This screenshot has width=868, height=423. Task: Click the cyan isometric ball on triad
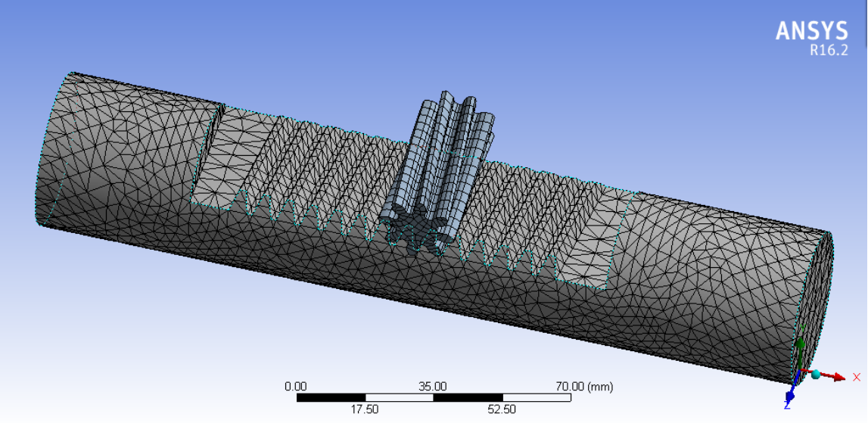pos(816,375)
